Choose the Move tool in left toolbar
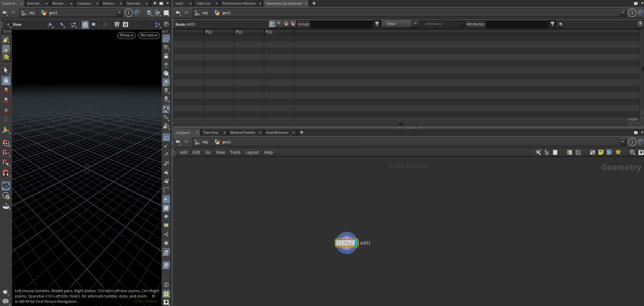 pos(6,90)
